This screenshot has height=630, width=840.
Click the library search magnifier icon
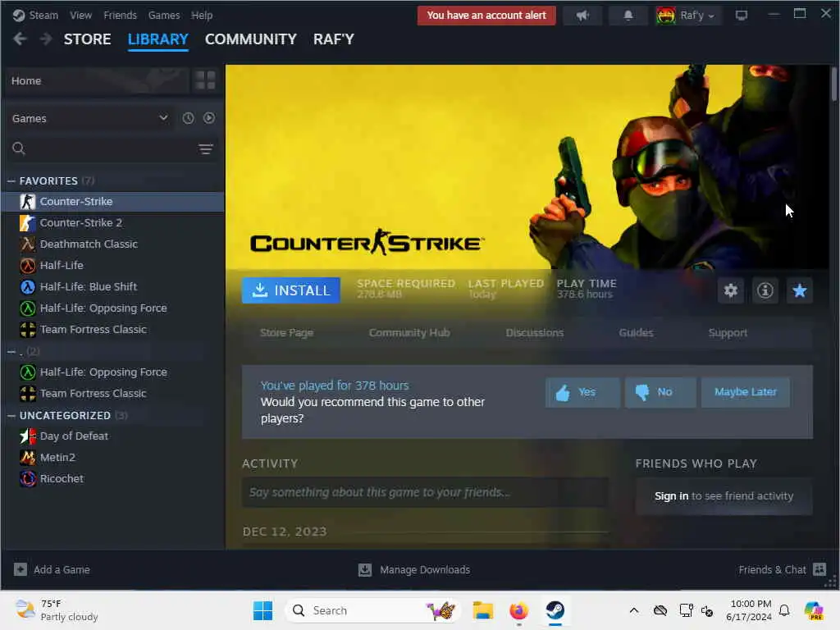pyautogui.click(x=19, y=148)
